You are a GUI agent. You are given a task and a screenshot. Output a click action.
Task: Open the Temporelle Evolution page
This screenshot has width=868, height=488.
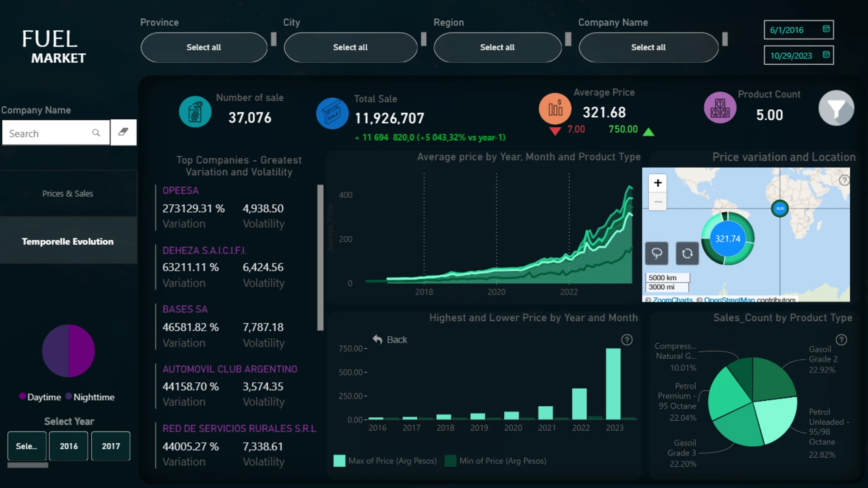pos(68,241)
